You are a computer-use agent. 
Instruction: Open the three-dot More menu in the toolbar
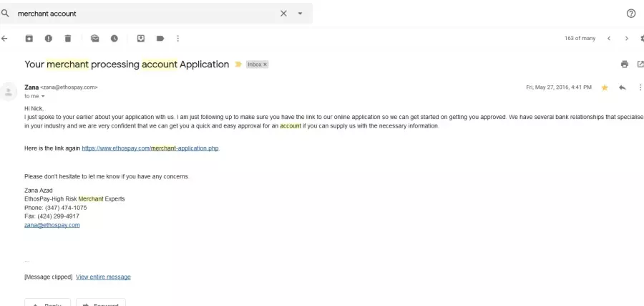(x=178, y=38)
